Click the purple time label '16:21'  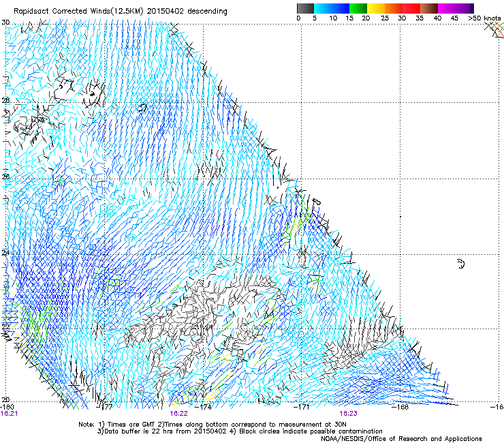[x=9, y=414]
